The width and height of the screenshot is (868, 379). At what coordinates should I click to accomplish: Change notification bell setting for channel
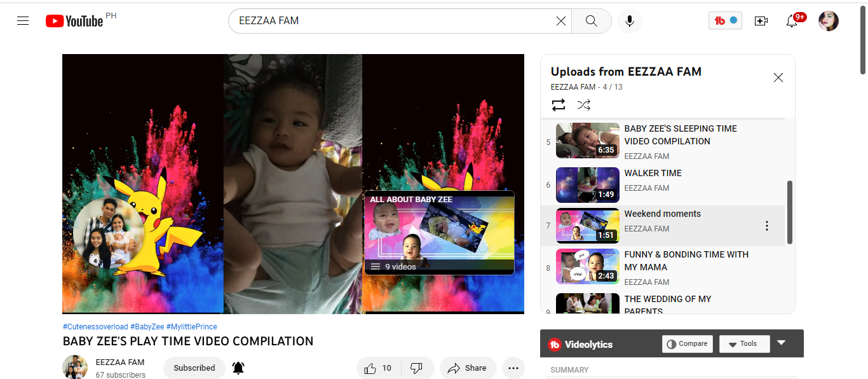[x=238, y=368]
